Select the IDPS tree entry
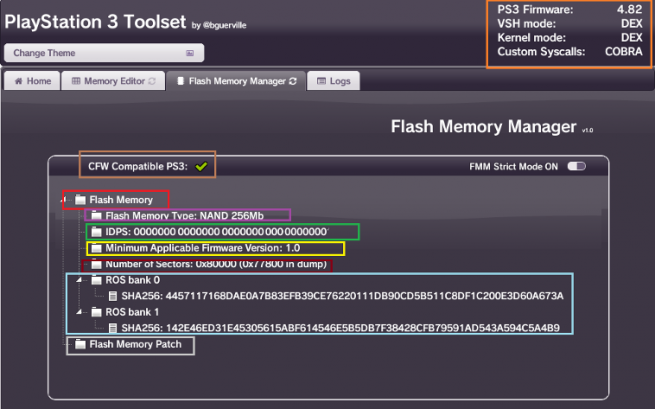655x409 pixels. tap(216, 232)
